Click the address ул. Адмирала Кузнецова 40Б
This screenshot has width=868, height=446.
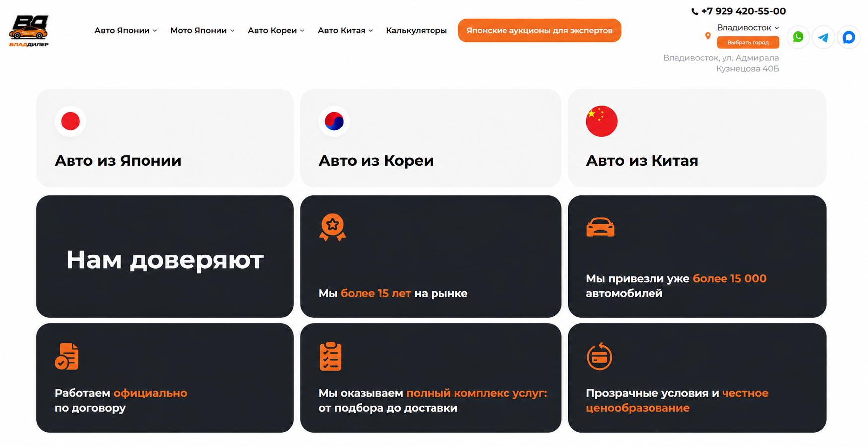click(x=722, y=64)
